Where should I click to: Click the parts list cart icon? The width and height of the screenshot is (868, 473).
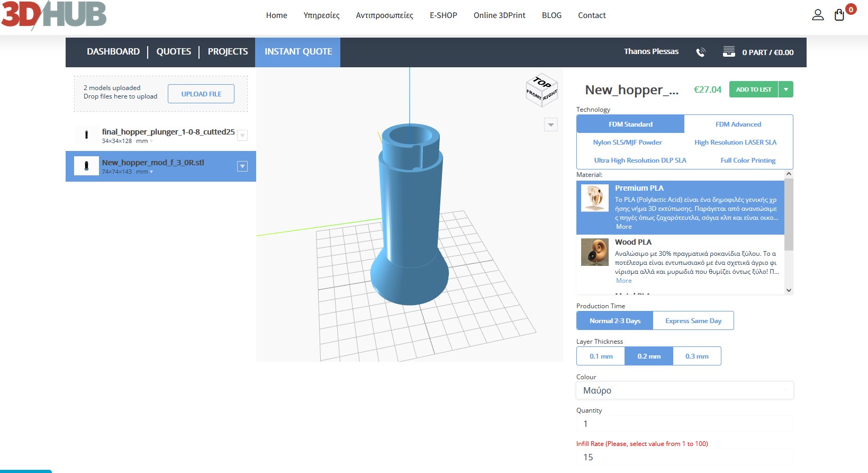pyautogui.click(x=729, y=52)
